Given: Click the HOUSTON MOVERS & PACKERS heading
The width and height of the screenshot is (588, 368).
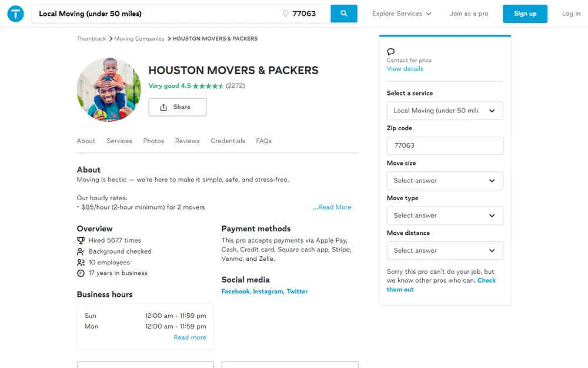Looking at the screenshot, I should (233, 70).
